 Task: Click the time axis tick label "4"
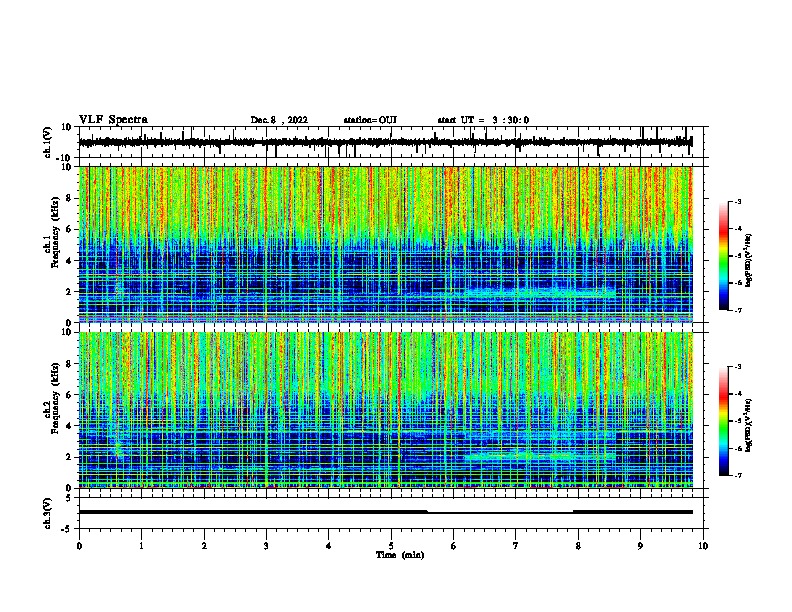tap(329, 546)
